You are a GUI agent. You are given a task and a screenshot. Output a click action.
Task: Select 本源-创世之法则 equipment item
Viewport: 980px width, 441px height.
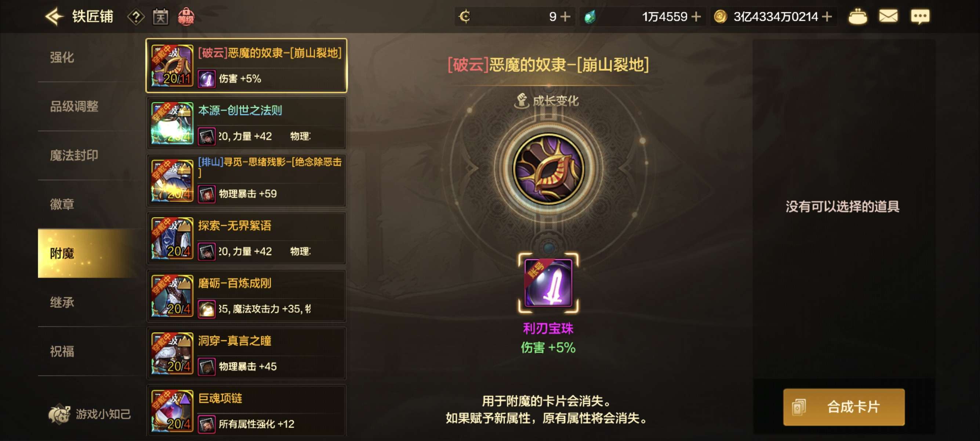pyautogui.click(x=246, y=123)
